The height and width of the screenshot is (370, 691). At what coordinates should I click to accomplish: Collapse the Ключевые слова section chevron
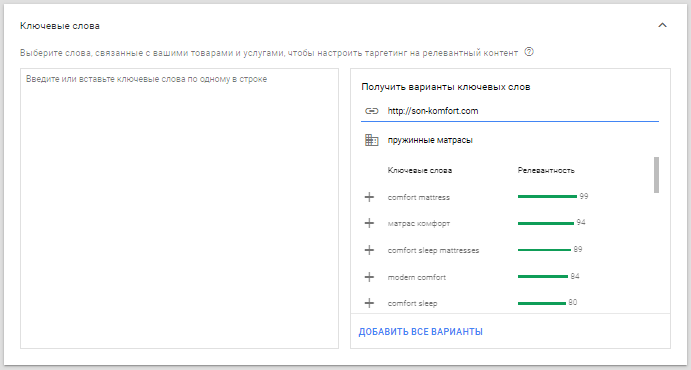662,26
